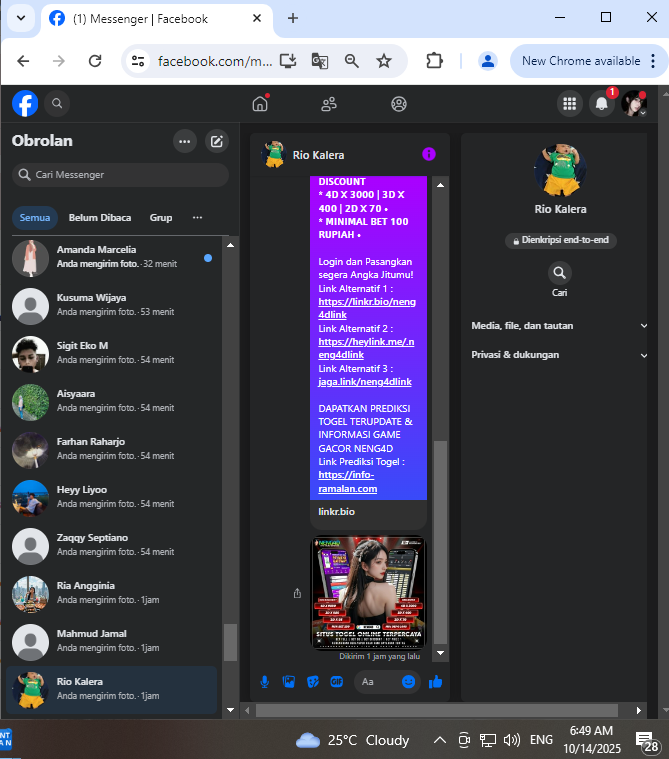This screenshot has width=669, height=759.
Task: Click the browser address bar URL
Action: click(x=214, y=61)
